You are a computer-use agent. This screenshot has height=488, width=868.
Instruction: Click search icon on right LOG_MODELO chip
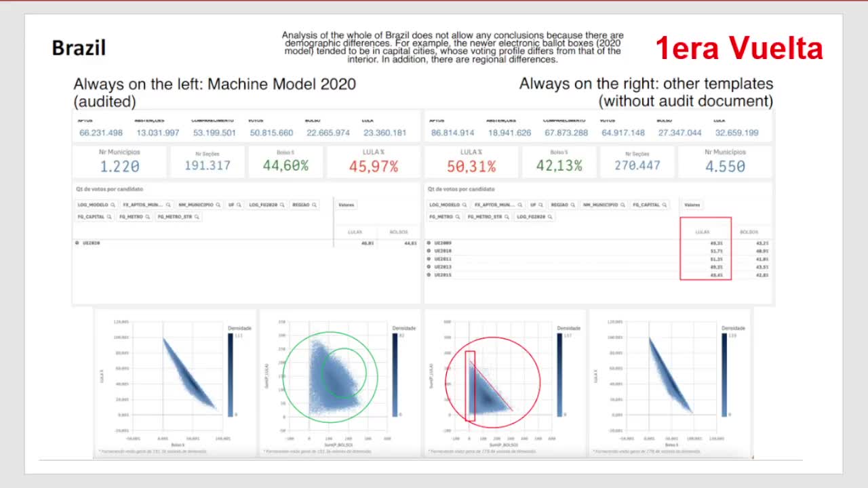(465, 205)
